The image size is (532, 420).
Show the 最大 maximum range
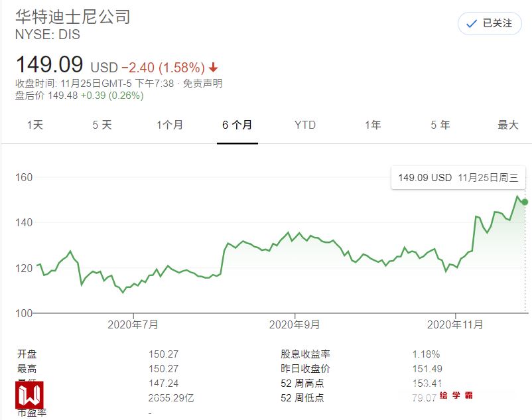point(507,125)
